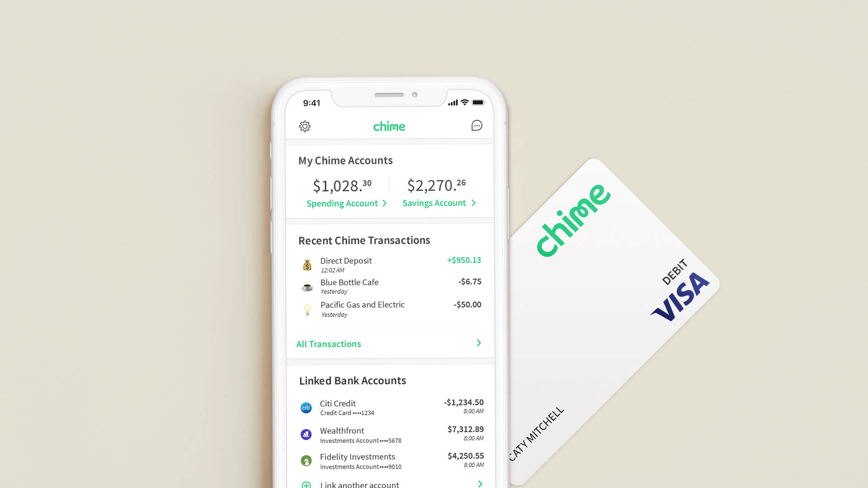The width and height of the screenshot is (868, 488).
Task: Tap Citi Credit account icon
Action: pos(306,407)
